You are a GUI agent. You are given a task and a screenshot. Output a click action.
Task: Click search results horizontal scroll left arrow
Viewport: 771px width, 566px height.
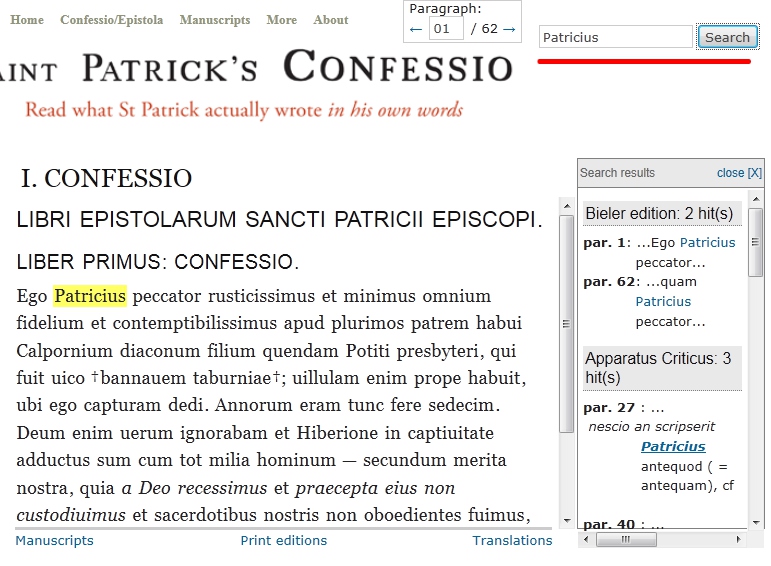(586, 539)
